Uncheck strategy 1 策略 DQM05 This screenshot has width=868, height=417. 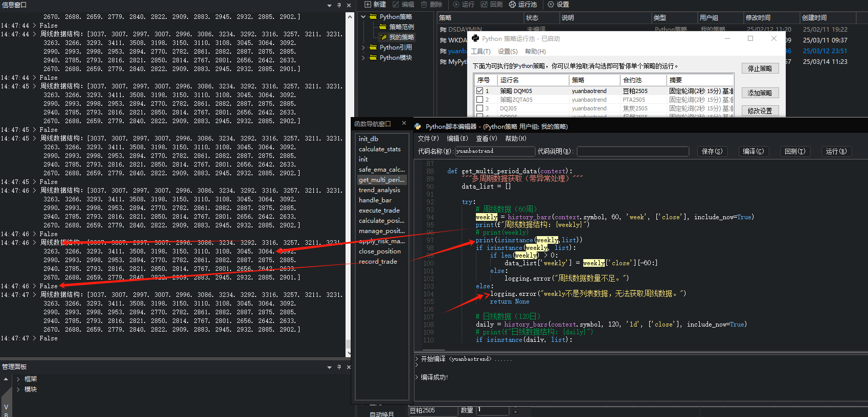coord(479,91)
